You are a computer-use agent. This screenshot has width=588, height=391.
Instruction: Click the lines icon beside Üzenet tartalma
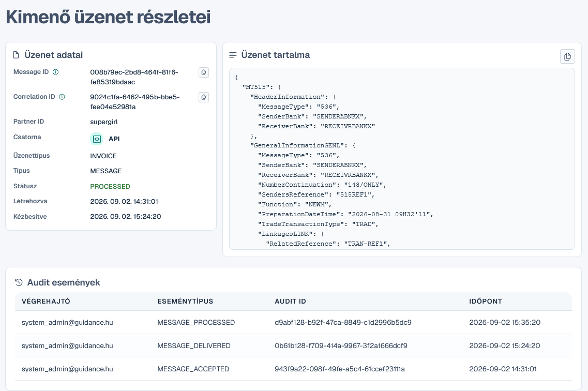click(x=233, y=55)
